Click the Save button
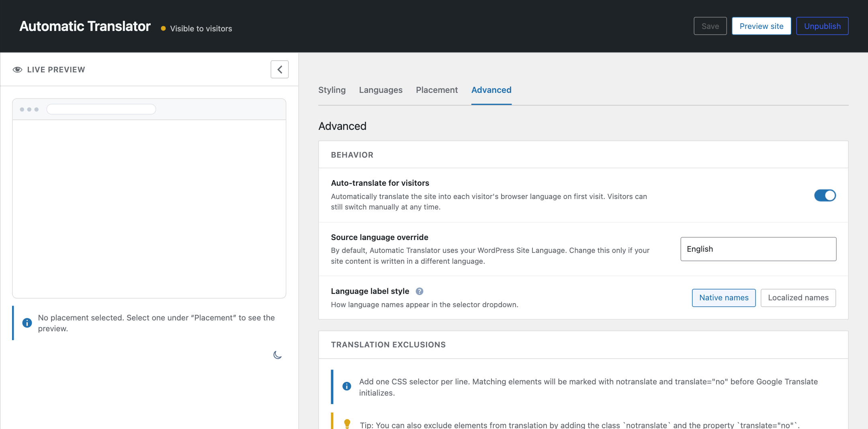The height and width of the screenshot is (429, 868). tap(710, 26)
